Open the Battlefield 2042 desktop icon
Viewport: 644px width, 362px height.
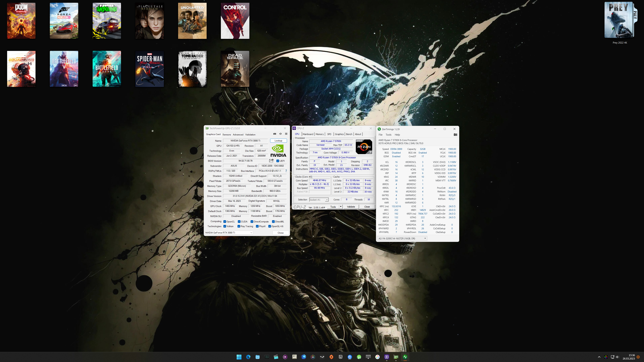(x=107, y=69)
